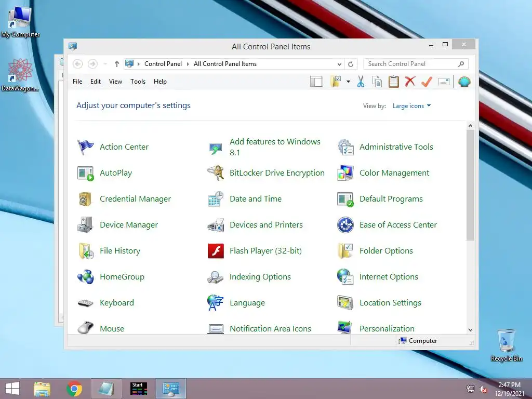Expand the breadcrumb arrow before Control Panel
532x399 pixels.
[138, 64]
